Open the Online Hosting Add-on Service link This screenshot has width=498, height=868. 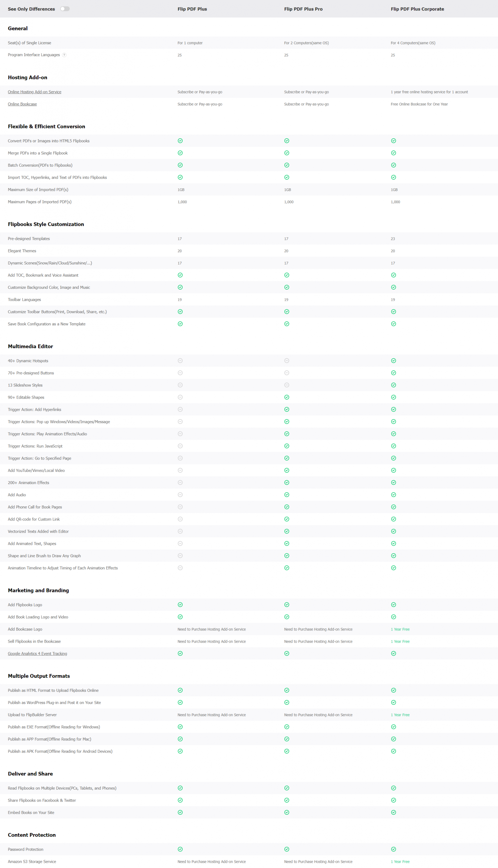pos(34,92)
